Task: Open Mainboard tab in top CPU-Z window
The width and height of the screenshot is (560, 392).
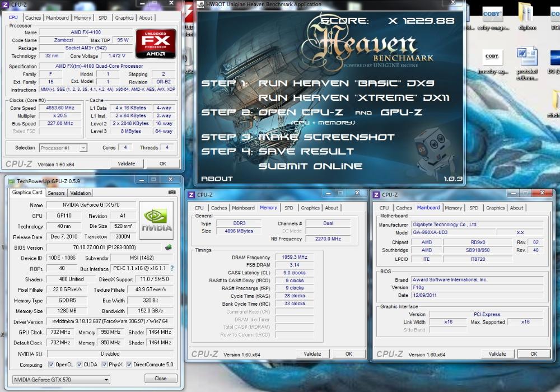Action: pos(57,17)
